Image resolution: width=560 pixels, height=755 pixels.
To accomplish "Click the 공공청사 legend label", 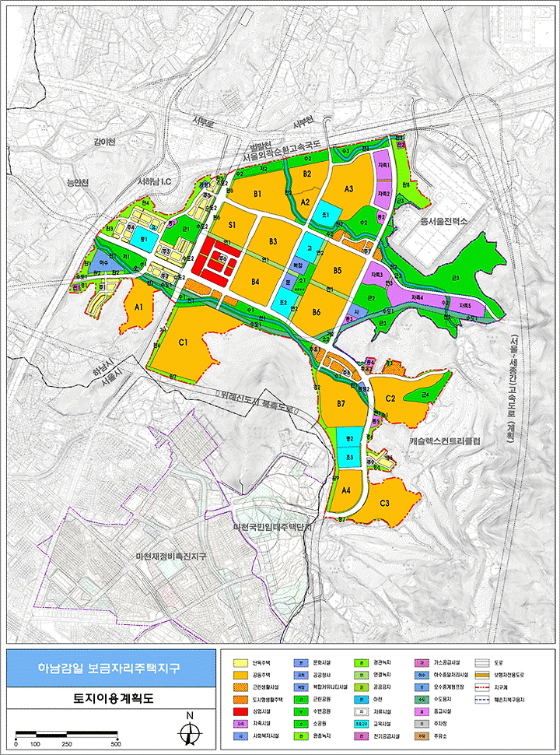I will [x=321, y=675].
